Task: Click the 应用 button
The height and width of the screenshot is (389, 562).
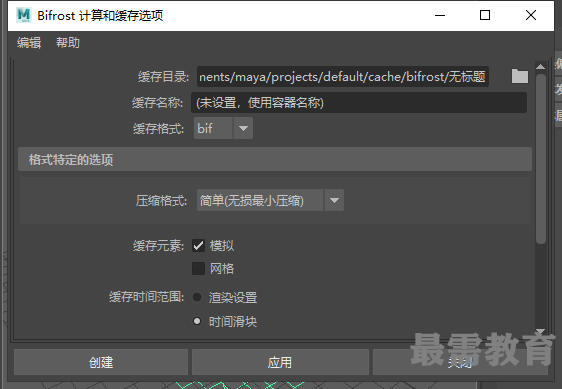Action: [x=280, y=362]
